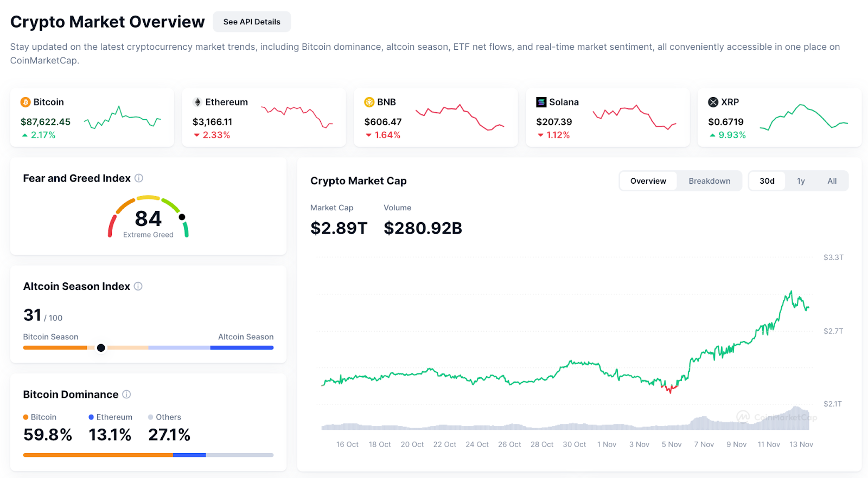Click Others dominance 27.1% value
This screenshot has height=478, width=868.
[169, 435]
